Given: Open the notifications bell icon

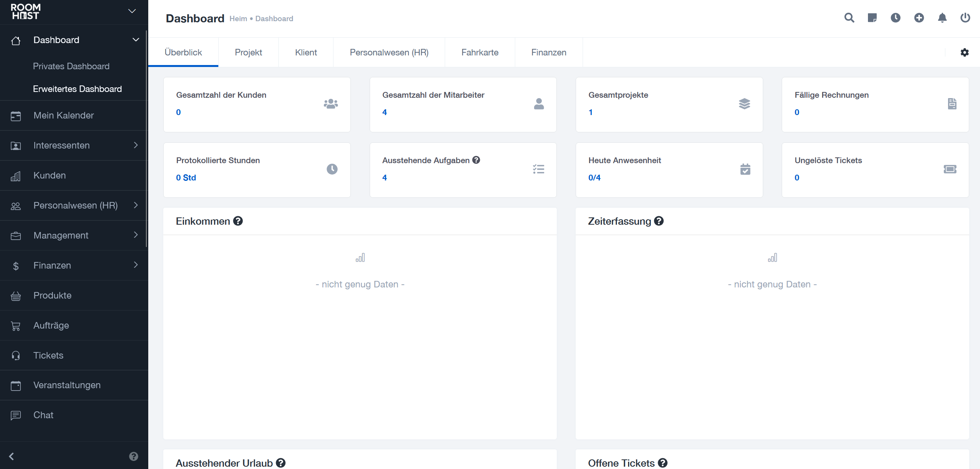Looking at the screenshot, I should pos(942,18).
